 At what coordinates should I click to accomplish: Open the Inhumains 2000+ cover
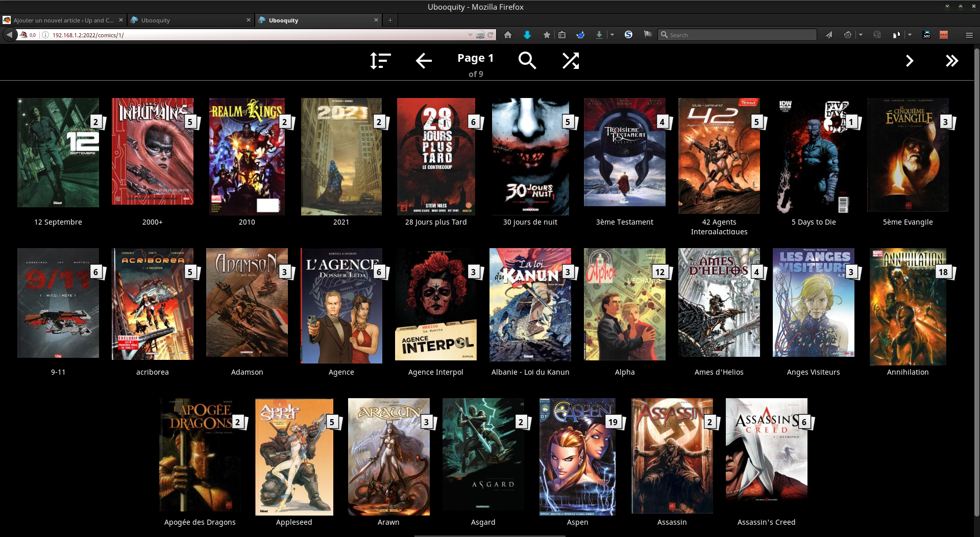click(153, 152)
